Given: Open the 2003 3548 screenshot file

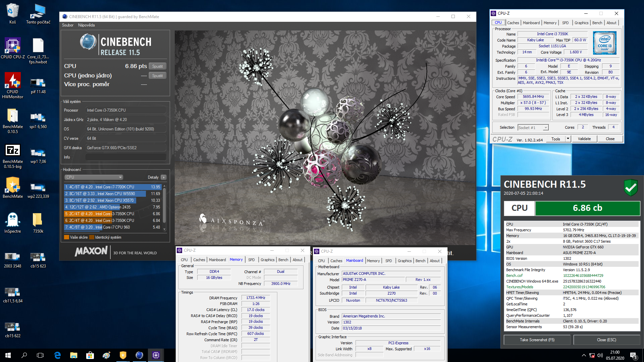Looking at the screenshot, I should [x=13, y=260].
